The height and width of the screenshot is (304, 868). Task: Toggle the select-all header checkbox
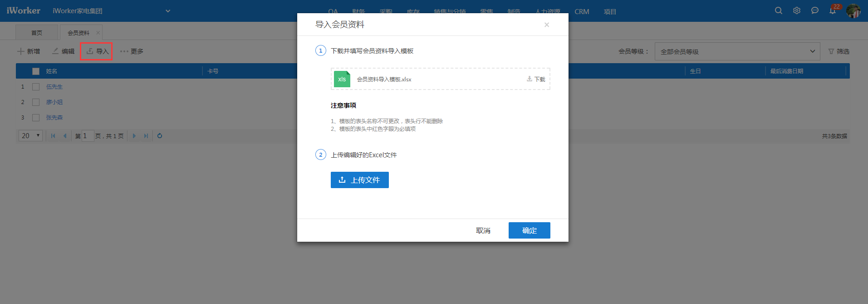tap(36, 71)
